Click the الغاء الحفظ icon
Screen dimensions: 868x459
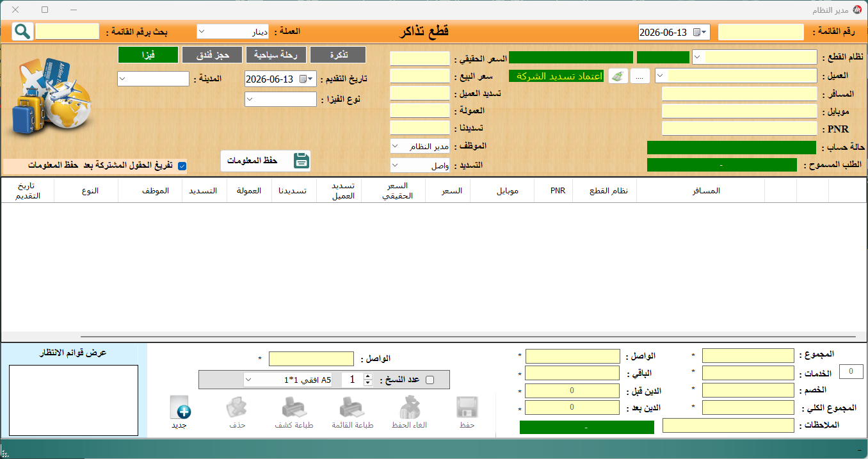410,408
